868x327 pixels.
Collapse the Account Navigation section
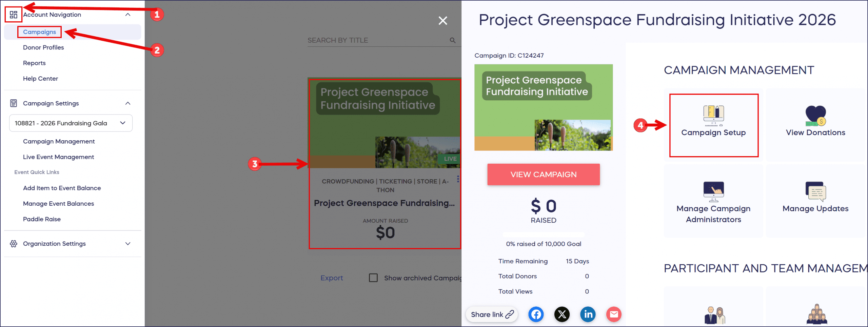click(128, 15)
